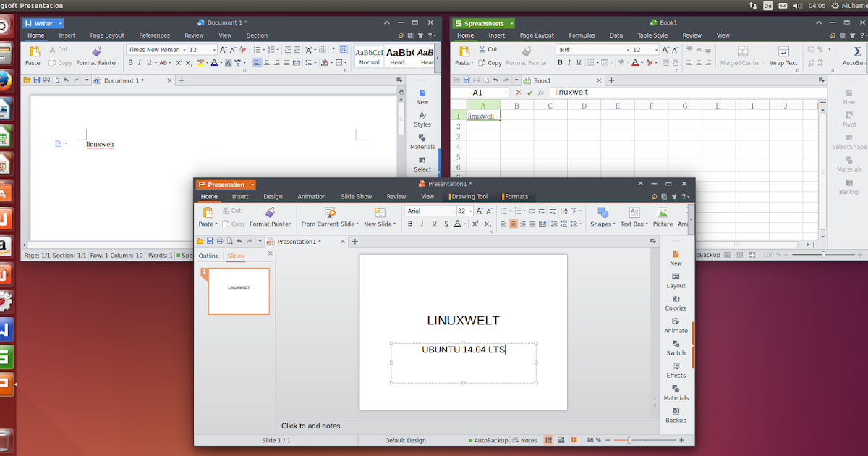
Task: Toggle Bold in Spreadsheets ribbon
Action: [x=560, y=63]
